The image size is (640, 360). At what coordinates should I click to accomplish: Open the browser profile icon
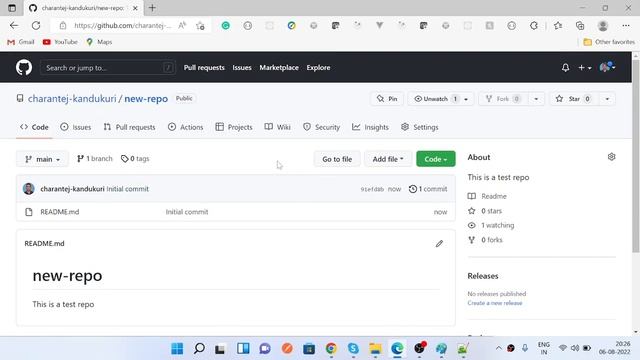click(602, 25)
